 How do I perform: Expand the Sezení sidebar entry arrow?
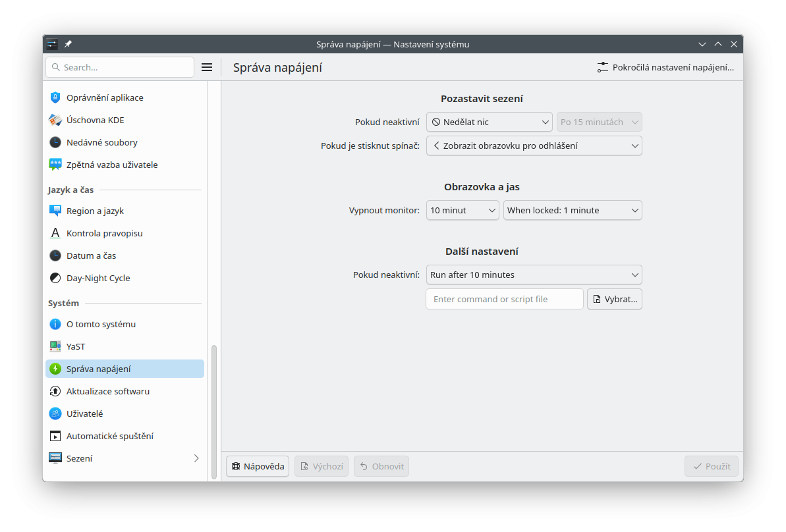coord(196,458)
